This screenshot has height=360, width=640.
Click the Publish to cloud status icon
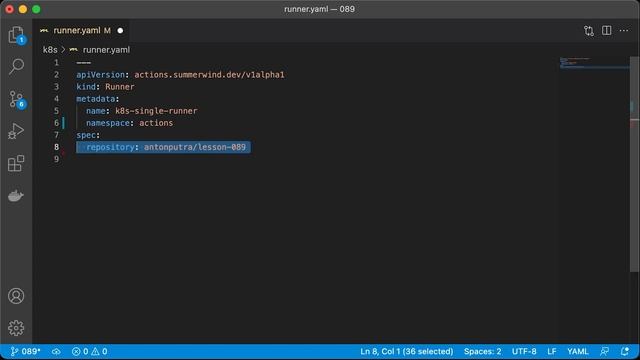coord(56,351)
